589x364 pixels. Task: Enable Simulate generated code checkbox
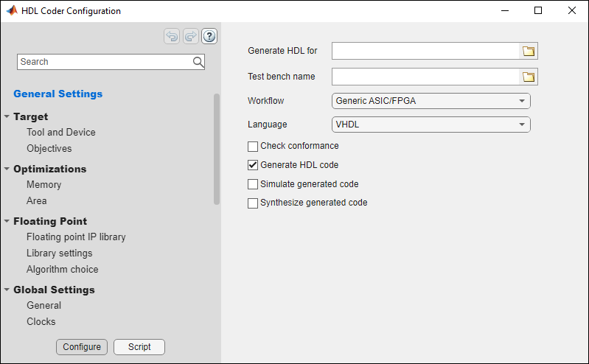pos(253,184)
